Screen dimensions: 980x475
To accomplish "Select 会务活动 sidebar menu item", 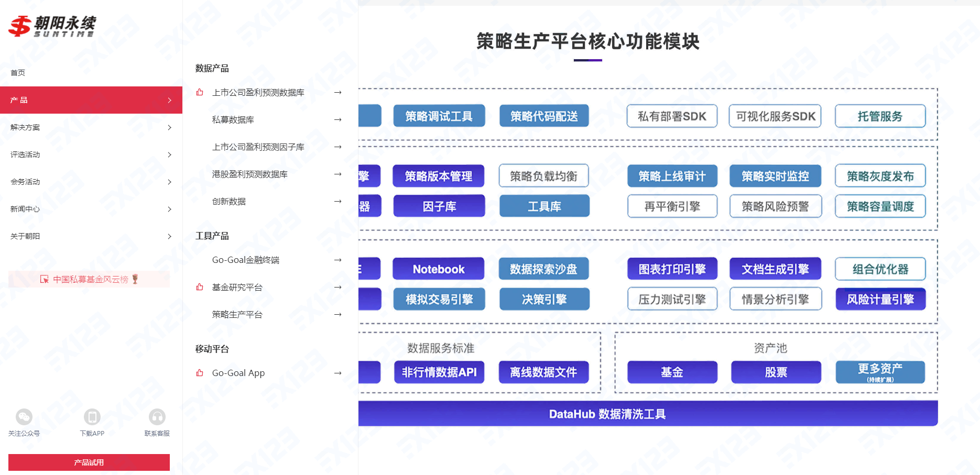I will pyautogui.click(x=91, y=182).
